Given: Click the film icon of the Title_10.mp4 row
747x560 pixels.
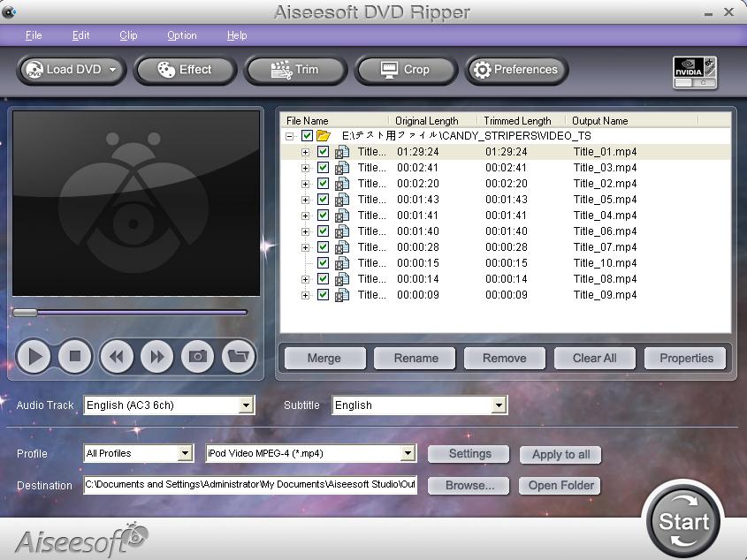Looking at the screenshot, I should [x=342, y=263].
